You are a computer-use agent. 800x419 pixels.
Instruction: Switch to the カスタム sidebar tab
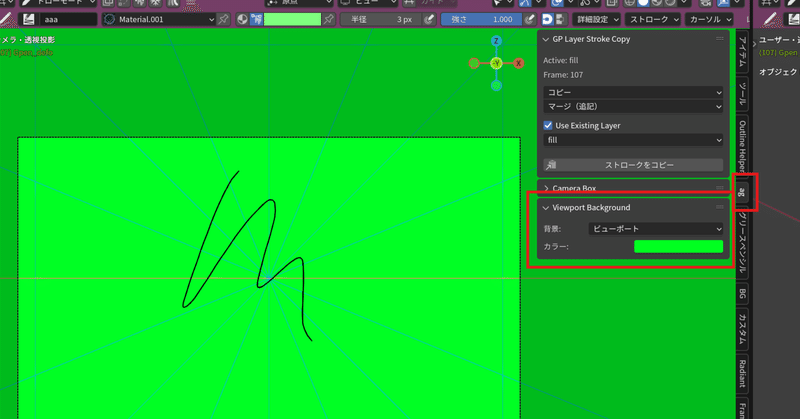pos(742,329)
